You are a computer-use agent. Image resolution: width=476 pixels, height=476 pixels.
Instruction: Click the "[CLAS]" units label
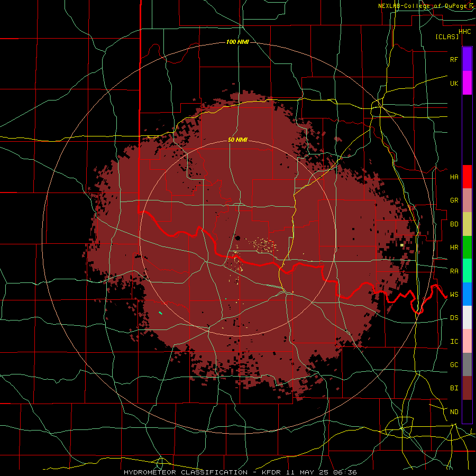coord(447,36)
